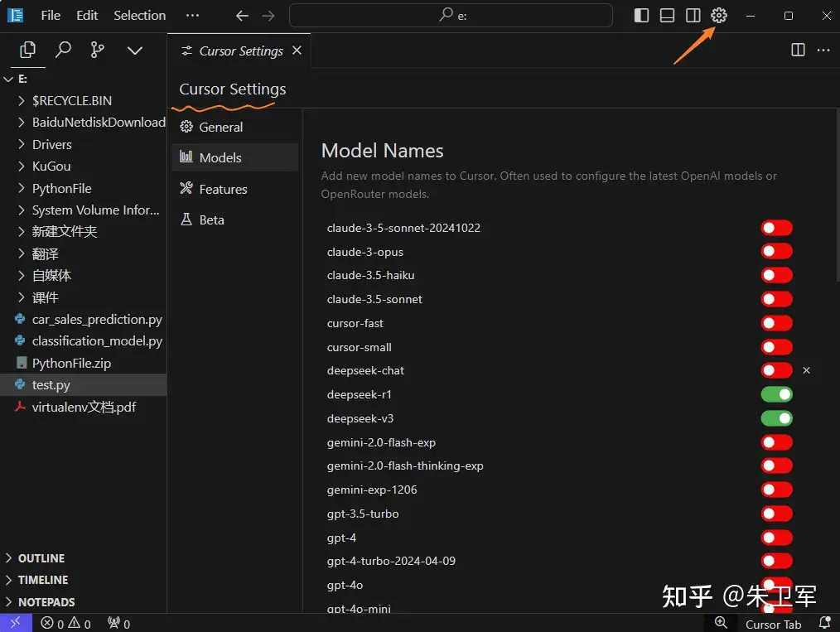The width and height of the screenshot is (840, 632).
Task: Click the title bar command search field
Action: [451, 16]
